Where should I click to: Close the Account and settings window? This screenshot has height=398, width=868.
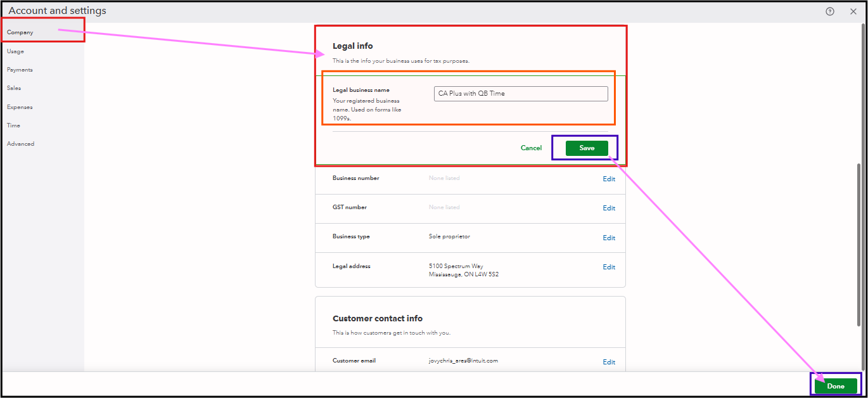853,11
